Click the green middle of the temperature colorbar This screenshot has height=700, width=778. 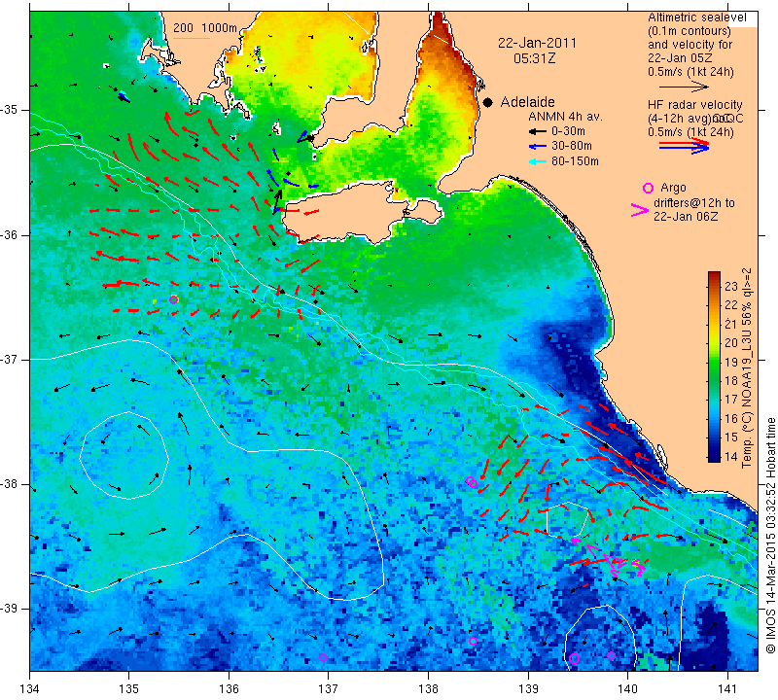[714, 367]
